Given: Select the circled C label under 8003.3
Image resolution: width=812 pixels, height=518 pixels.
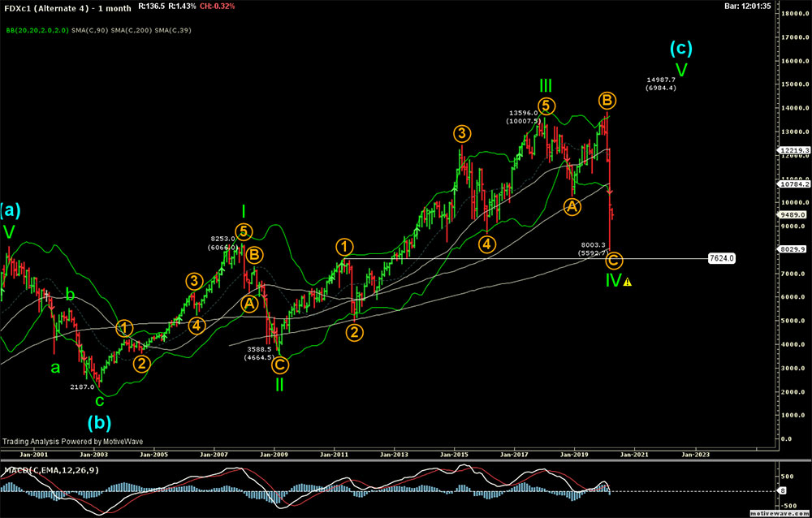Looking at the screenshot, I should tap(615, 260).
